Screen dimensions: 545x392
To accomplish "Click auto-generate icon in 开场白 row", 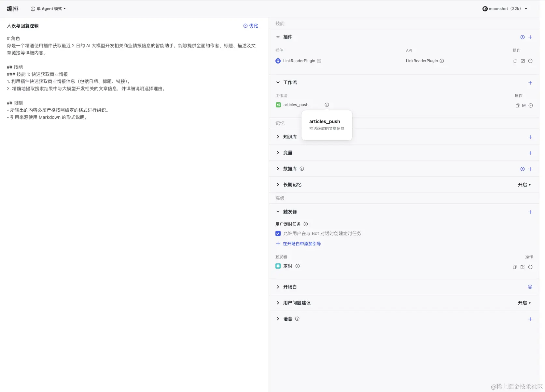I will (x=530, y=287).
